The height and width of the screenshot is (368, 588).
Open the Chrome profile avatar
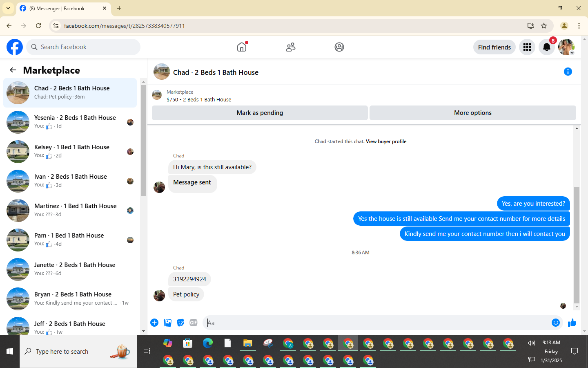tap(564, 26)
